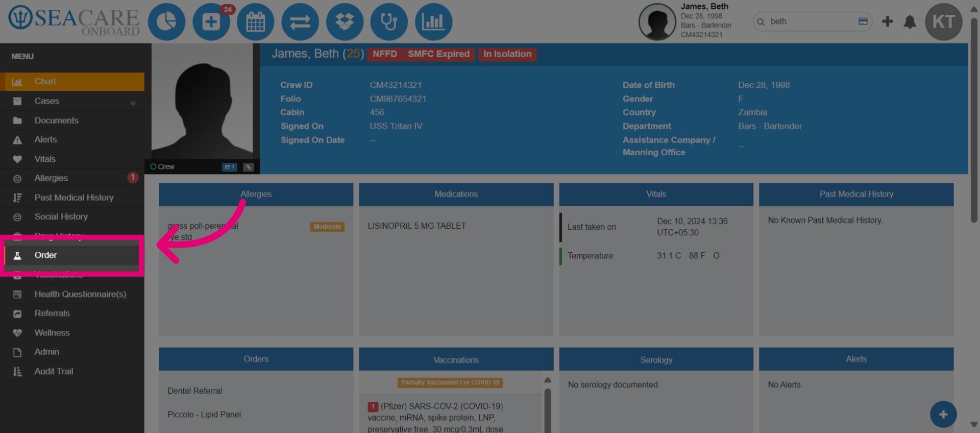The image size is (980, 433).
Task: Click the Vaccinations panel scrollbar
Action: tap(548, 411)
